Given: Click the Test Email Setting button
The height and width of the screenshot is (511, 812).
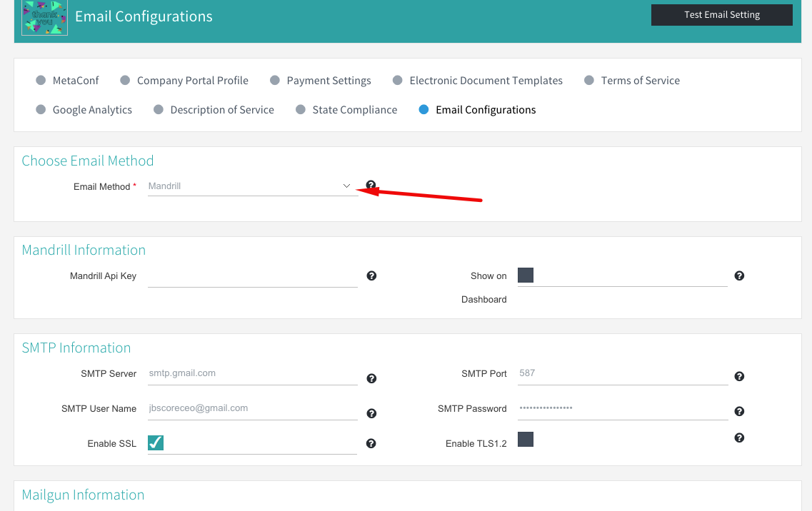Looking at the screenshot, I should point(721,15).
